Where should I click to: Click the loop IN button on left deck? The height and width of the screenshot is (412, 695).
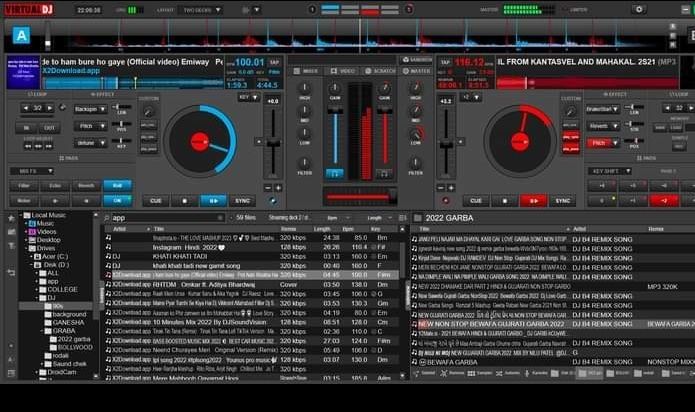(25, 128)
